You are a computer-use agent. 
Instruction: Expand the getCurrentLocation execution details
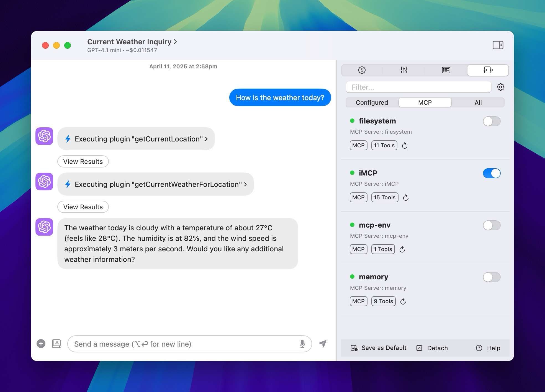[x=206, y=139]
